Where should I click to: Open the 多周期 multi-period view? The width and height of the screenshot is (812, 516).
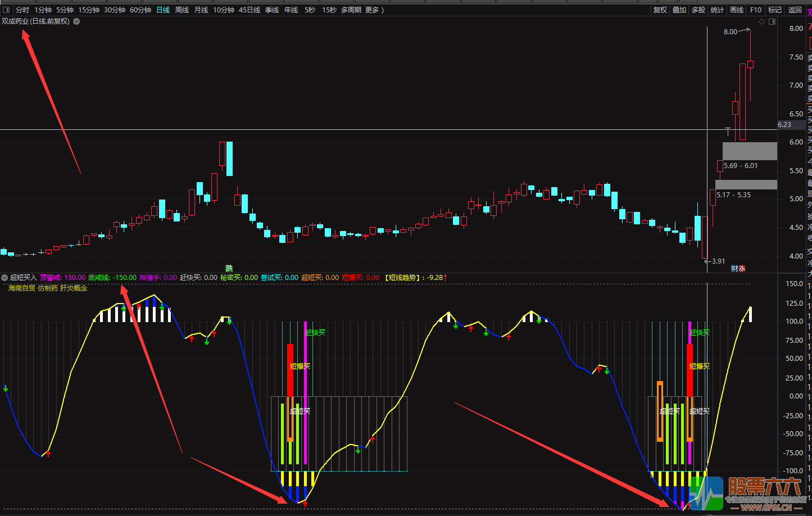pyautogui.click(x=351, y=10)
